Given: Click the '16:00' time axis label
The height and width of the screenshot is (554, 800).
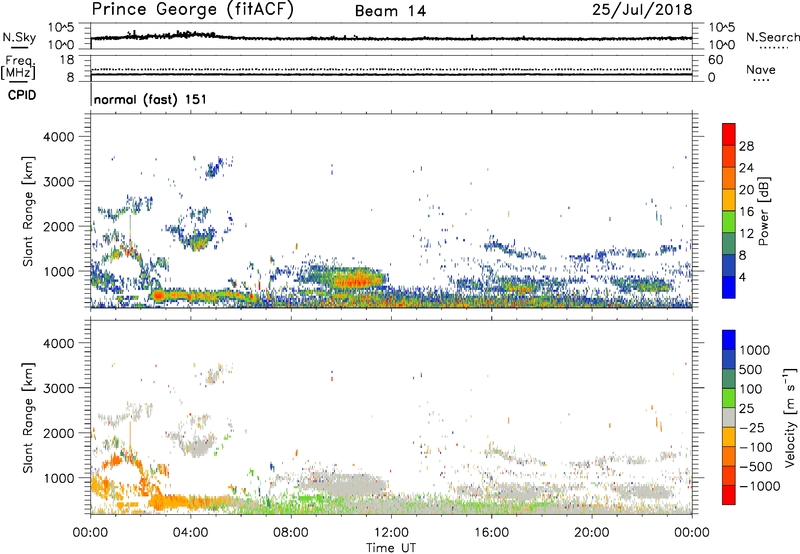Looking at the screenshot, I should coord(491,533).
